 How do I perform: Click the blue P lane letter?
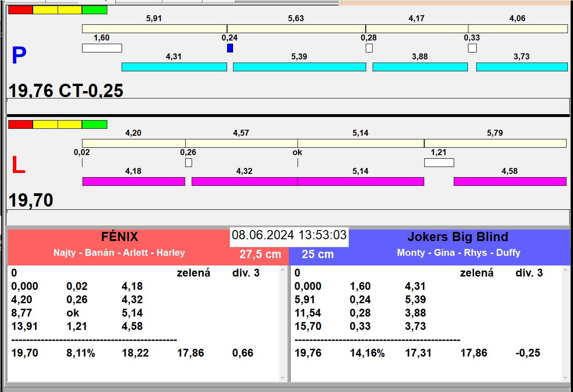click(19, 56)
